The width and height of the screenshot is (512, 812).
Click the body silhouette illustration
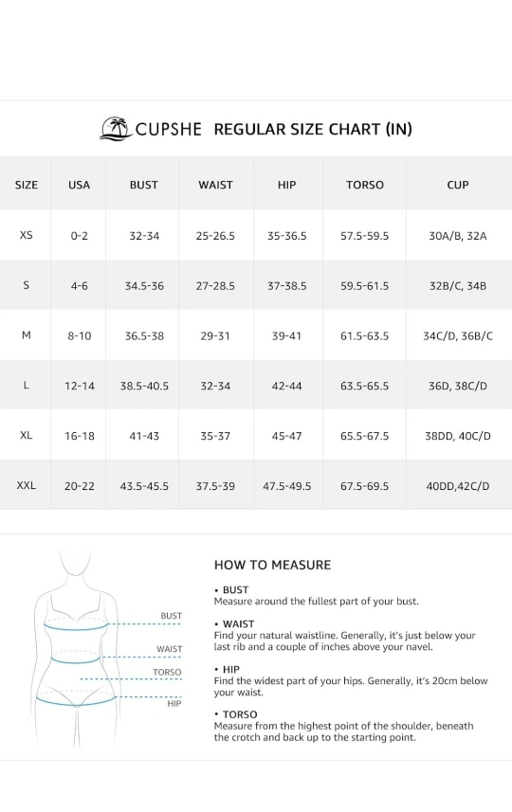pyautogui.click(x=76, y=650)
